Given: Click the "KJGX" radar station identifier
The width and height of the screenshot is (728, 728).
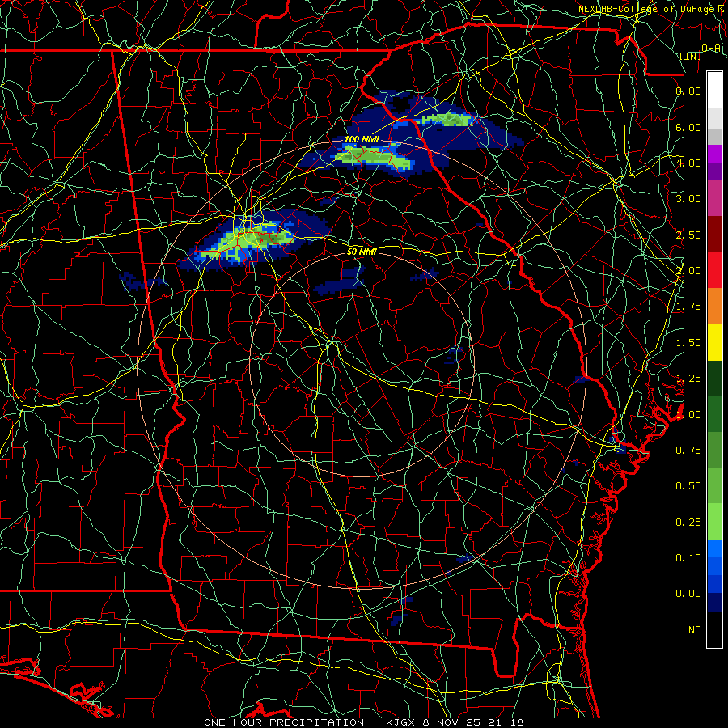Looking at the screenshot, I should tap(401, 722).
